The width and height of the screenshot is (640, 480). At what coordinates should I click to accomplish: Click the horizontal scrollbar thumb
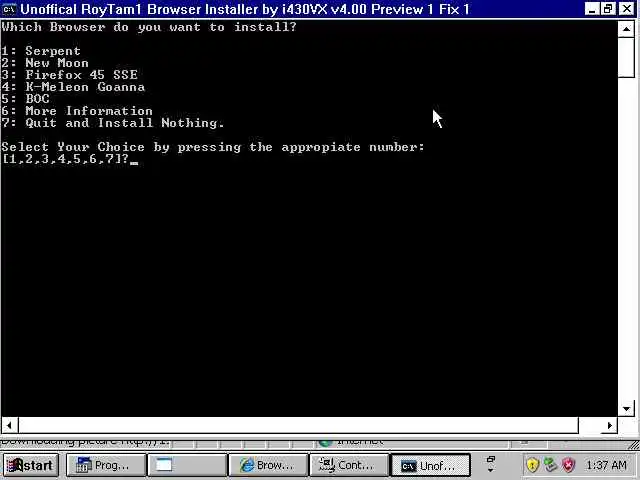[298, 425]
